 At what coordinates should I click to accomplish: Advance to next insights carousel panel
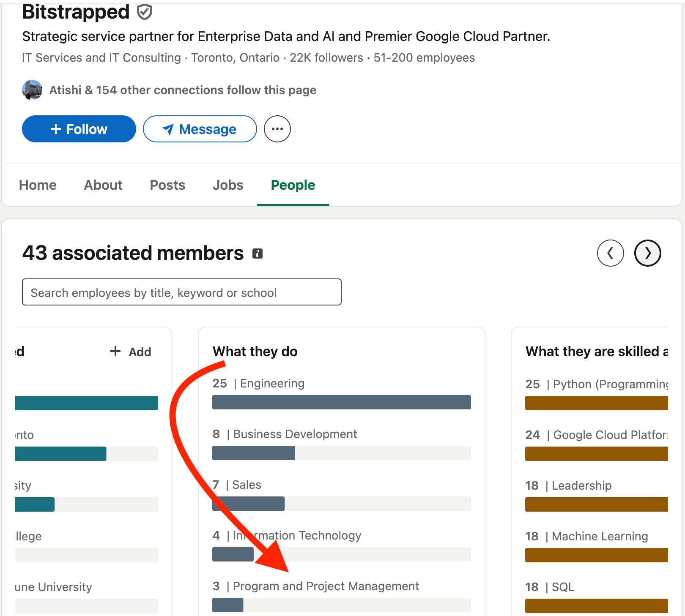click(647, 253)
